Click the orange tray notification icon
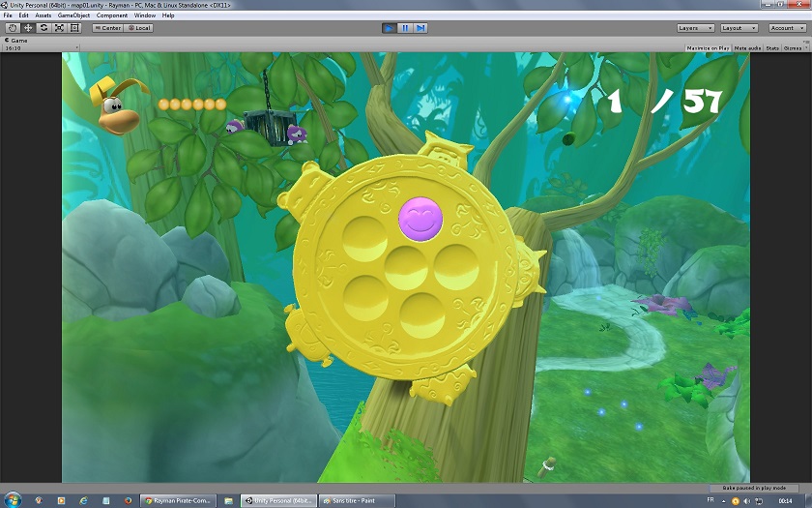 pos(736,501)
